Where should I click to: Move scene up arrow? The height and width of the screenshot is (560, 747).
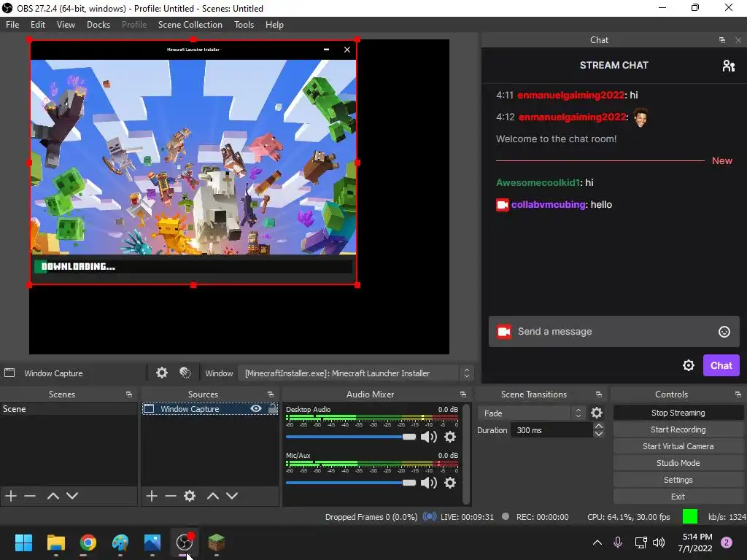[53, 496]
